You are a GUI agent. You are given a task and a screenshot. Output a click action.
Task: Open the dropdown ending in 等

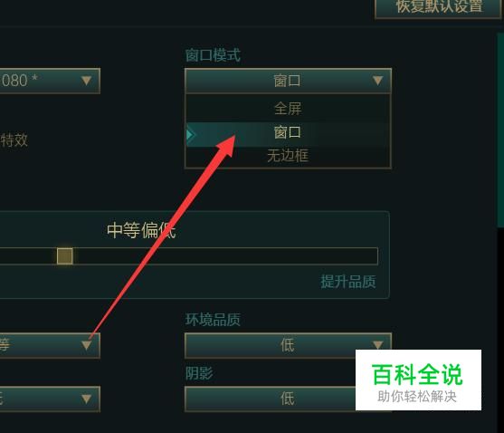(x=50, y=345)
